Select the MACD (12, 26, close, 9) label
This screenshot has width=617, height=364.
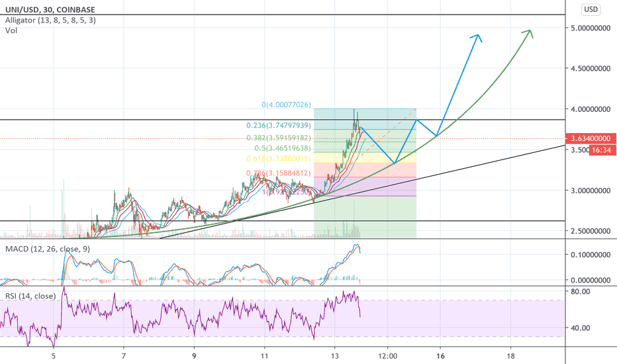click(x=48, y=249)
